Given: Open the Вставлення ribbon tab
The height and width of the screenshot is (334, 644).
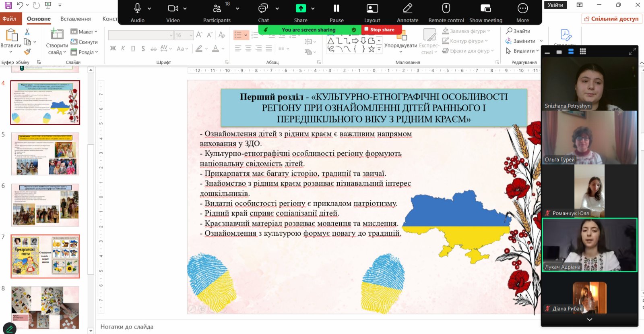Looking at the screenshot, I should pyautogui.click(x=75, y=19).
